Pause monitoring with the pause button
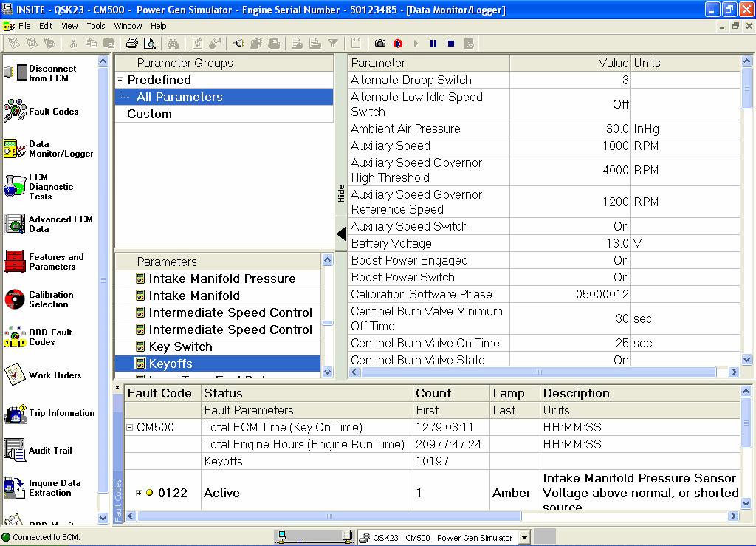The image size is (756, 546). click(433, 44)
